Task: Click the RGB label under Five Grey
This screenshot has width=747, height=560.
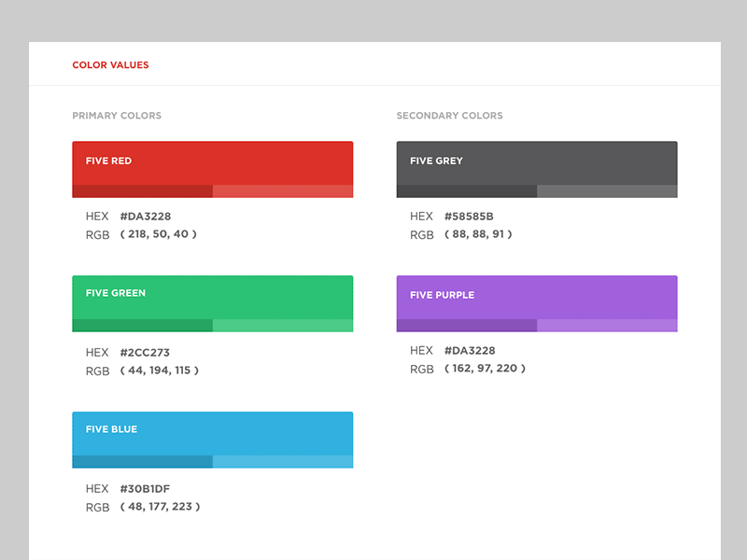Action: coord(422,235)
